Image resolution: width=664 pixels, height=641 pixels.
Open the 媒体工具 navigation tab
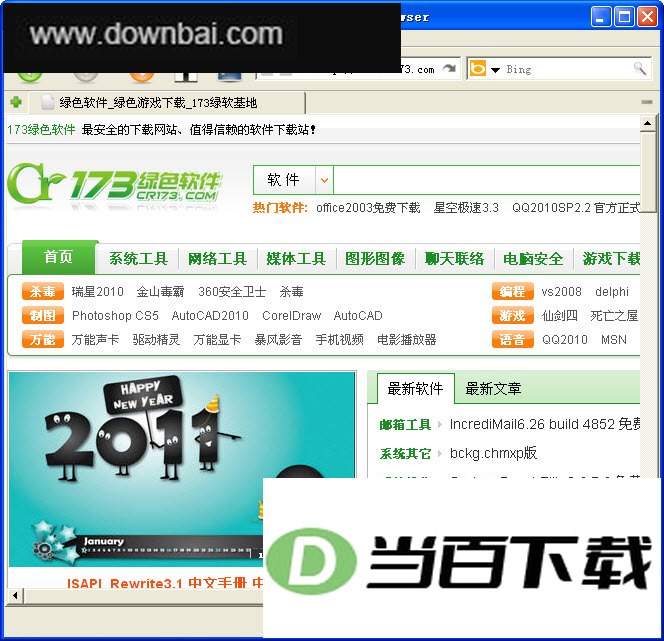click(296, 259)
